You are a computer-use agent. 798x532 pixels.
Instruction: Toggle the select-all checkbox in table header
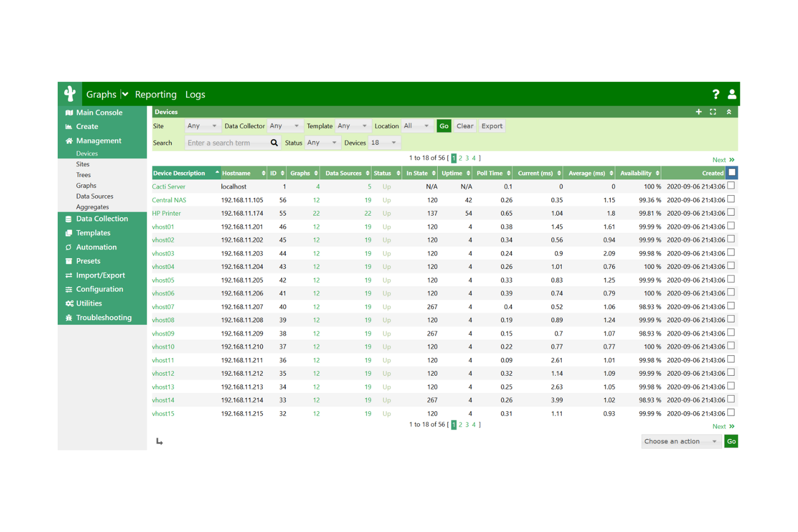click(x=731, y=172)
